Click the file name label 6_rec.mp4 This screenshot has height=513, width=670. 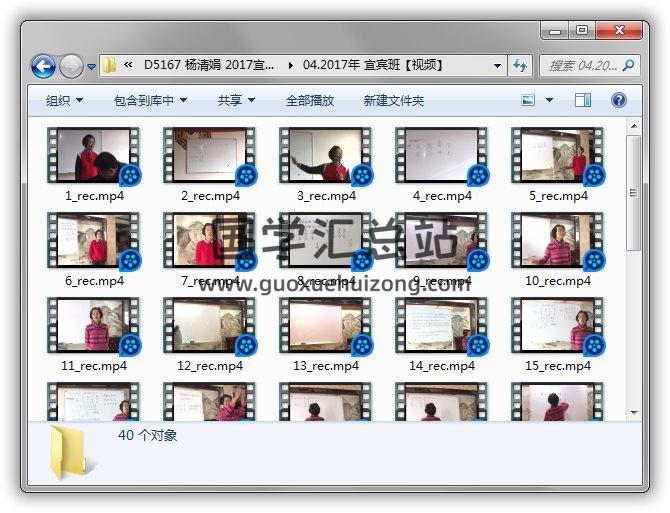[x=94, y=281]
